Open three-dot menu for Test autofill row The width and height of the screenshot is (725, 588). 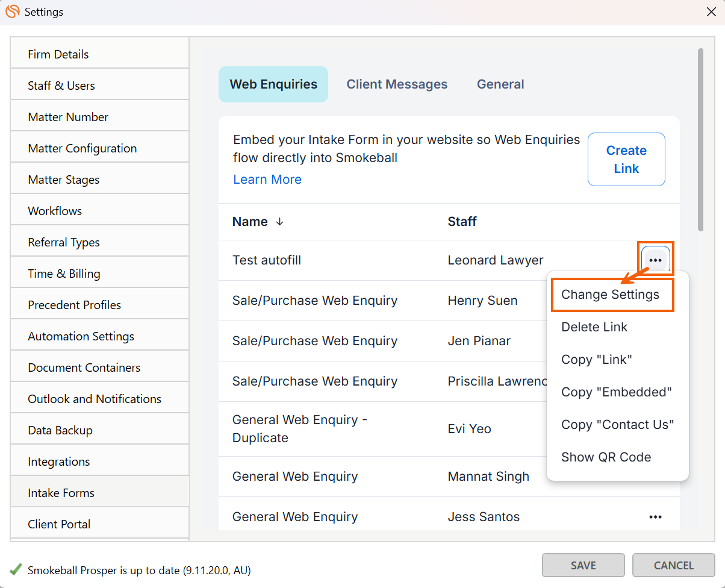655,260
